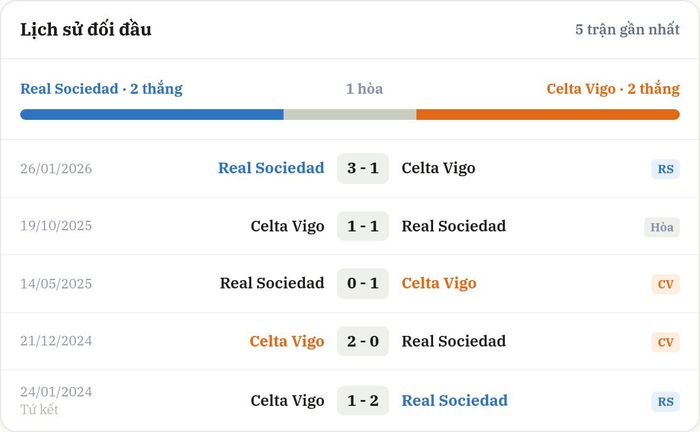The image size is (700, 432).
Task: Click the 1 - 1 score box
Action: [x=363, y=226]
